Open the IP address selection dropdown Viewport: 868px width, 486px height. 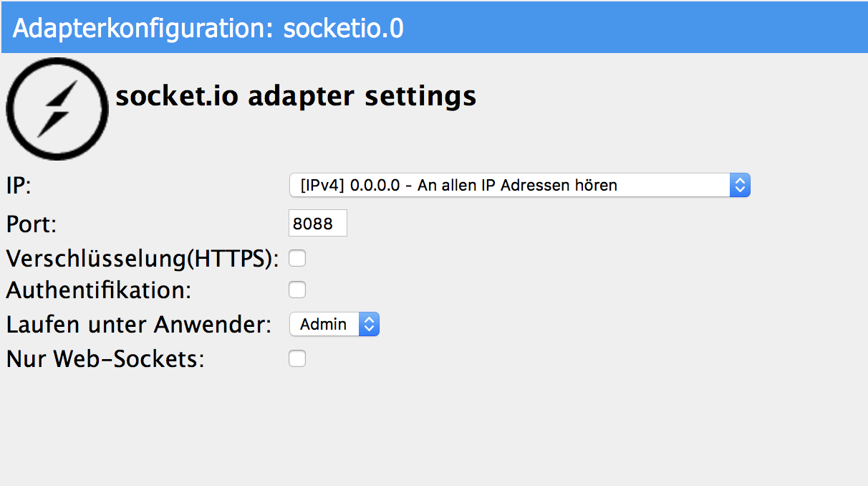[x=510, y=186]
